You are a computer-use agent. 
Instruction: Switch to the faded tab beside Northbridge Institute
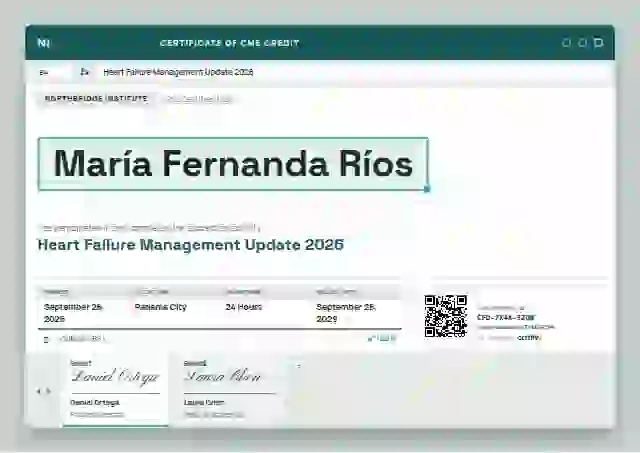[x=199, y=99]
